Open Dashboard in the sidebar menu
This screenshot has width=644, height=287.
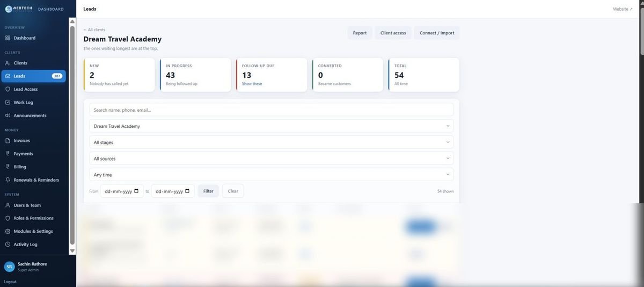coord(33,38)
